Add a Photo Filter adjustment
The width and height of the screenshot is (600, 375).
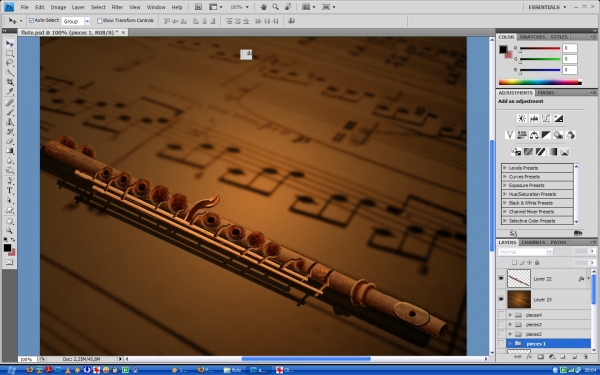coord(559,135)
